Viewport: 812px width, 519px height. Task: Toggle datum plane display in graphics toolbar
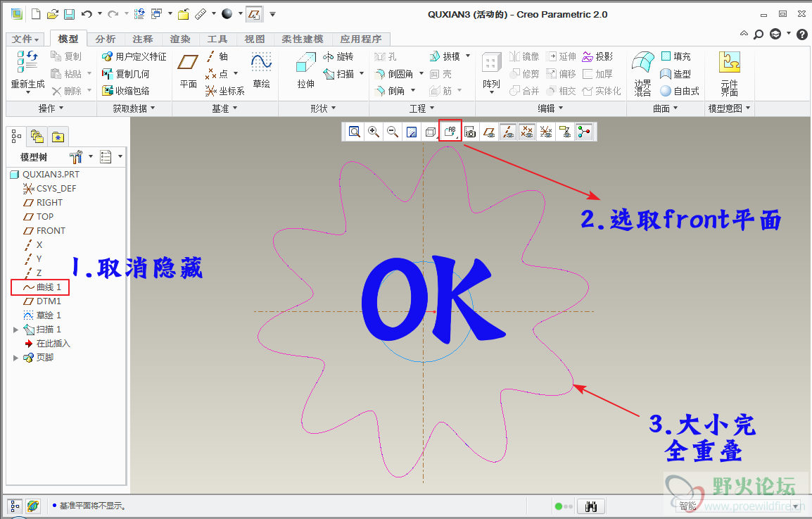pyautogui.click(x=489, y=132)
